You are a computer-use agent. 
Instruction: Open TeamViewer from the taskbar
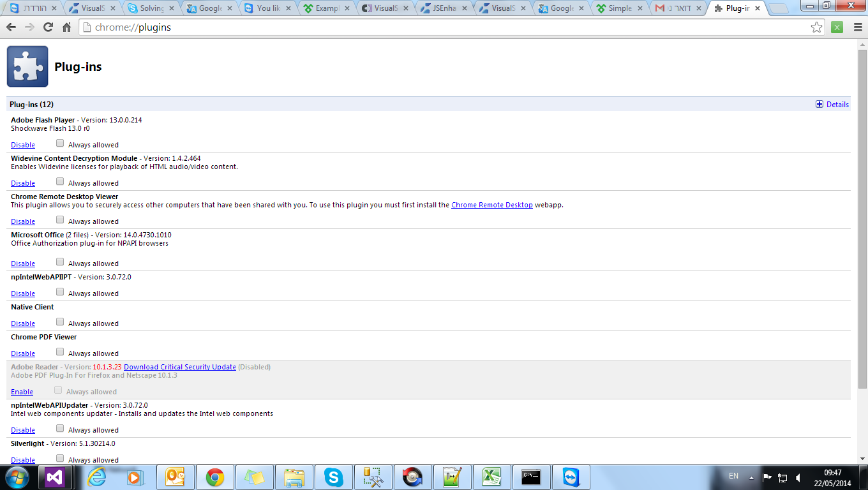pos(571,477)
